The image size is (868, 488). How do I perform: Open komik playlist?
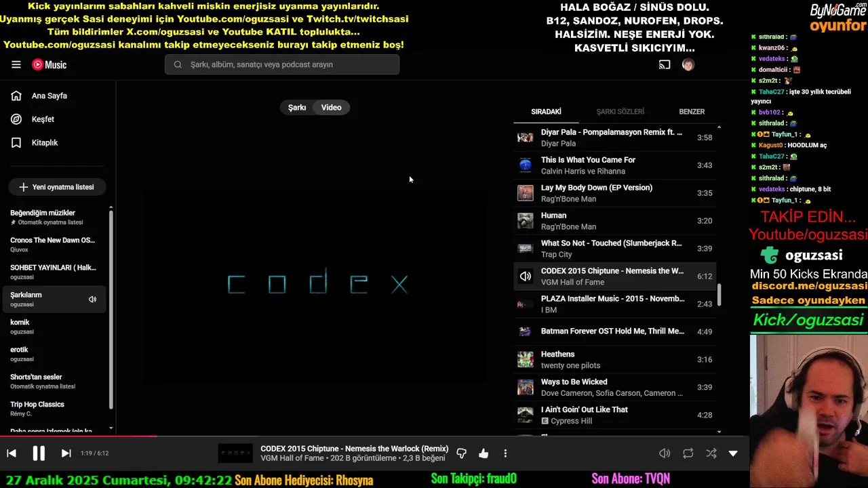click(54, 327)
